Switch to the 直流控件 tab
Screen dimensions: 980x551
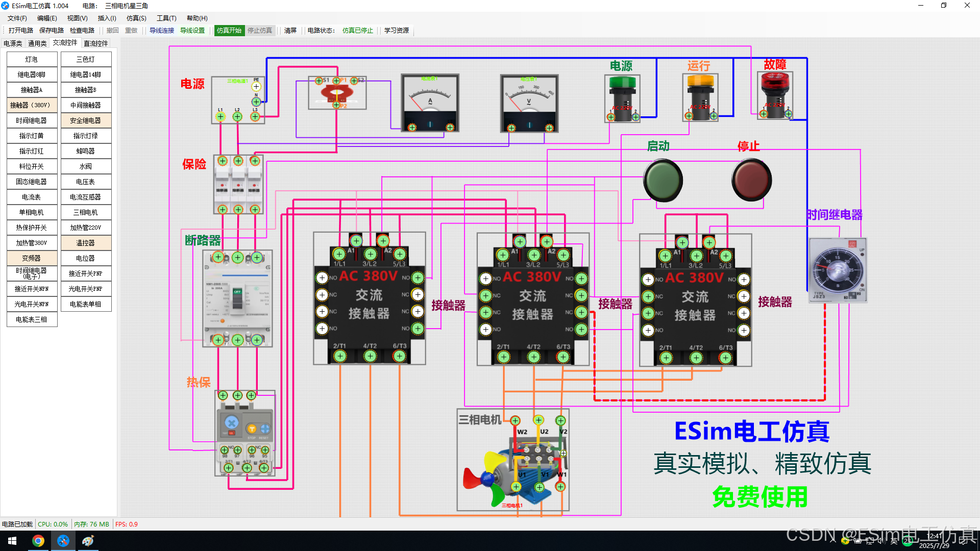click(95, 43)
